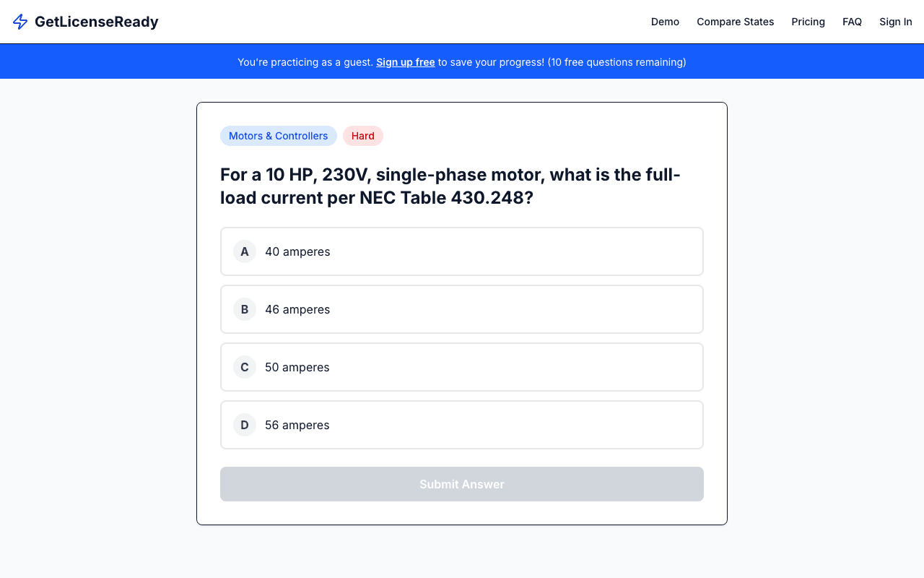Click the question text heading
The height and width of the screenshot is (578, 924).
tap(450, 186)
